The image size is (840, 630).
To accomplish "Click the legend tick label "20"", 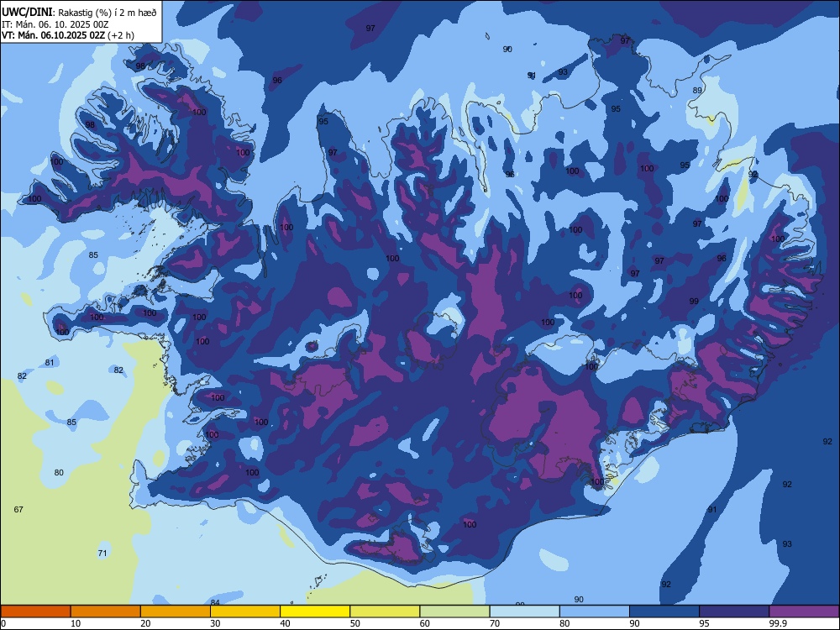I will click(145, 623).
